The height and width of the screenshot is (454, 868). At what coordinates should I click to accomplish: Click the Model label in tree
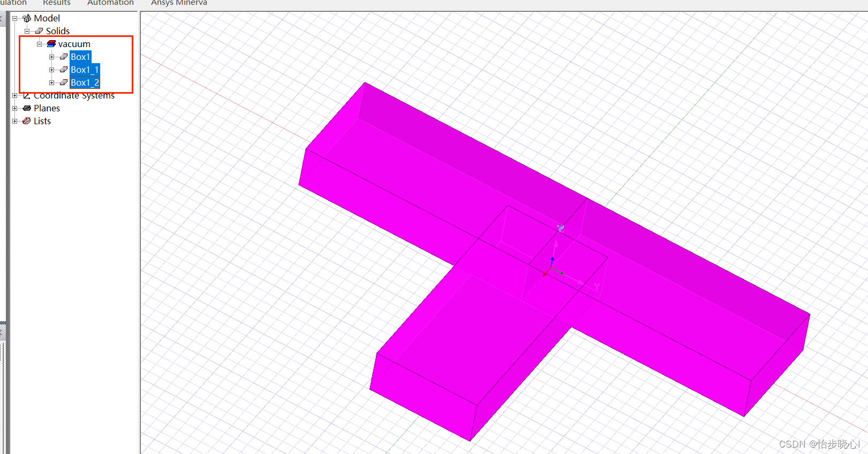(47, 18)
